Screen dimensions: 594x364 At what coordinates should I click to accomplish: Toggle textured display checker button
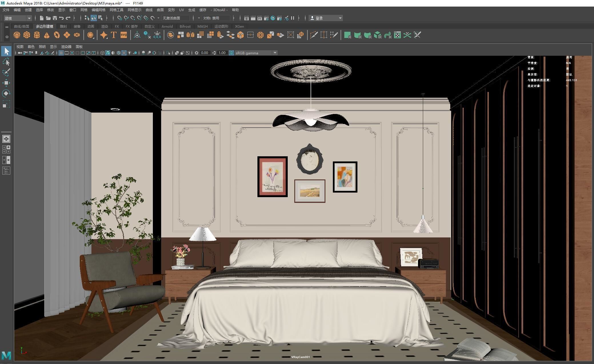(124, 53)
